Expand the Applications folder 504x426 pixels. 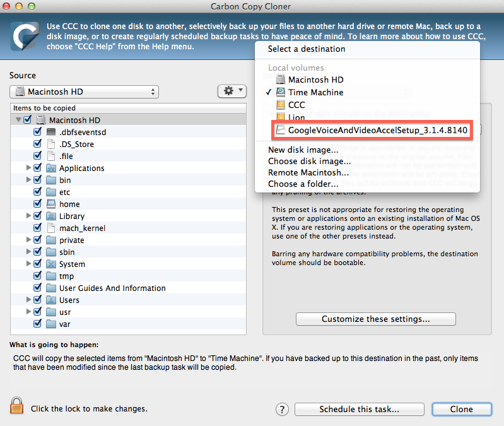pos(28,167)
